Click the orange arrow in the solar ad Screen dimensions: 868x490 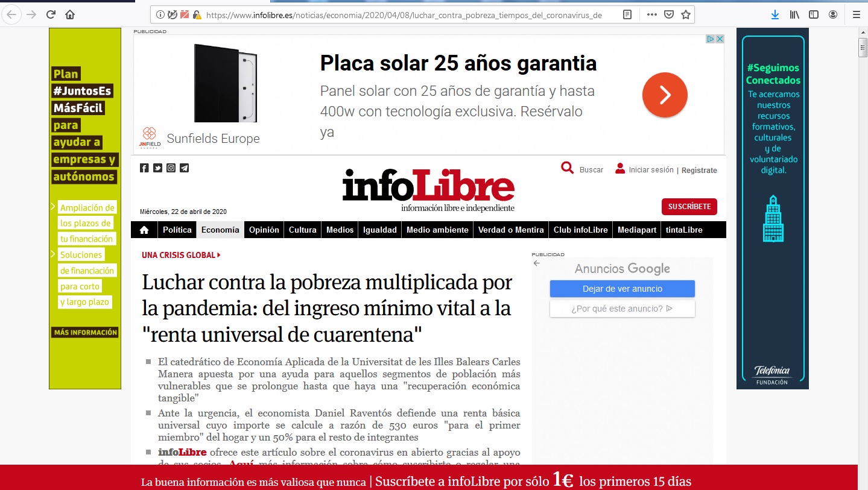(x=665, y=95)
